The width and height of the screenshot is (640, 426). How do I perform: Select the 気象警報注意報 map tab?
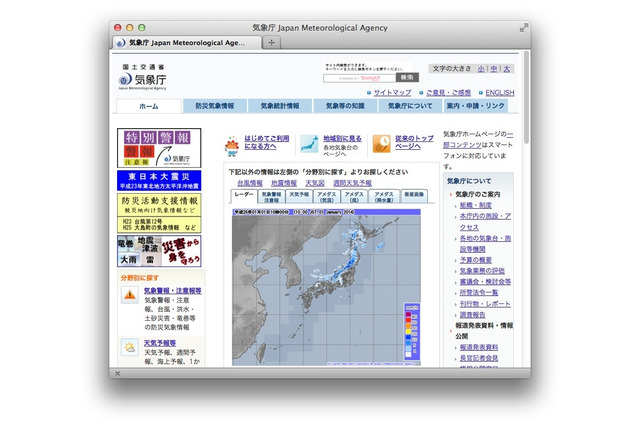click(271, 197)
